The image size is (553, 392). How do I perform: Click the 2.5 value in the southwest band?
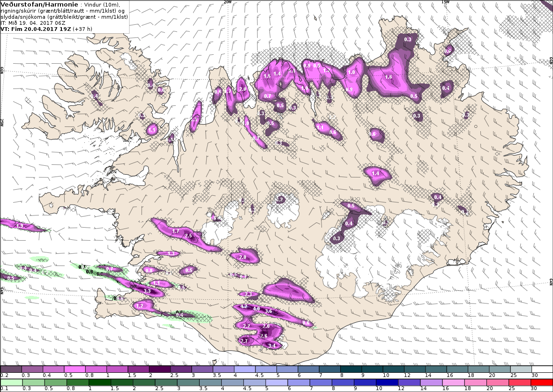(188, 236)
